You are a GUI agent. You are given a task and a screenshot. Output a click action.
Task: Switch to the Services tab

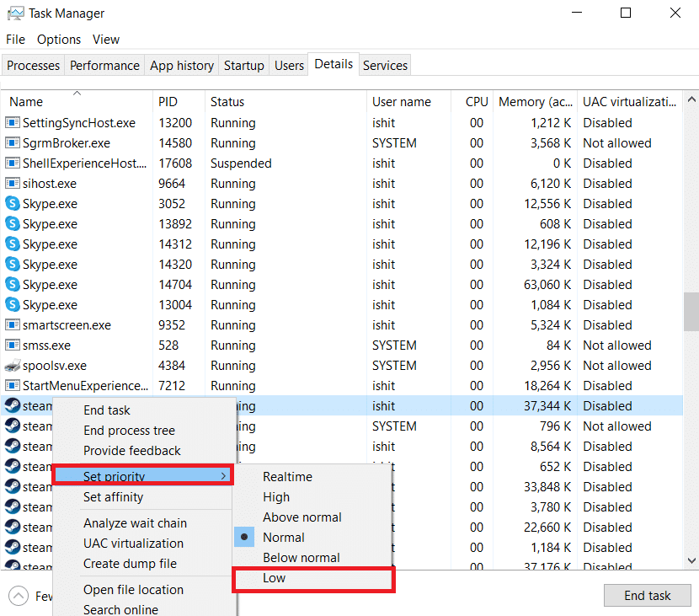[x=385, y=66]
